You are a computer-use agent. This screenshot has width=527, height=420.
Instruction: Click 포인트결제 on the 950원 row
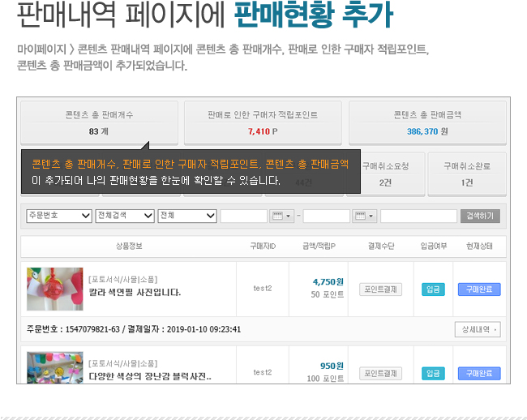click(x=381, y=373)
